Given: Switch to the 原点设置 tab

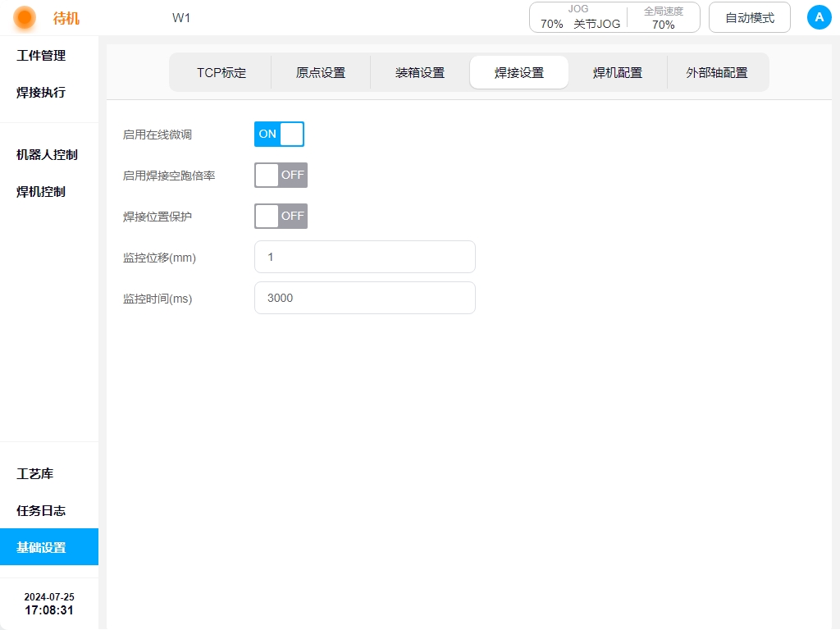Looking at the screenshot, I should (x=321, y=72).
